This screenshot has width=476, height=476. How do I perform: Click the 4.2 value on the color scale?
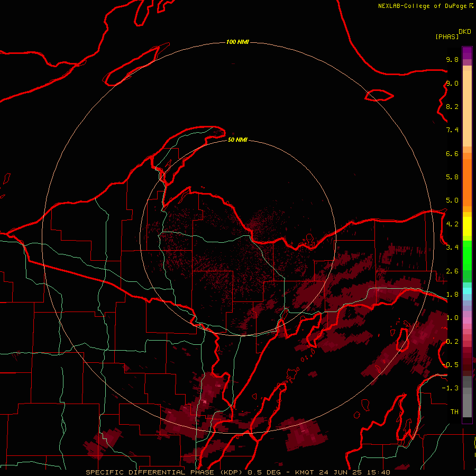click(x=452, y=224)
